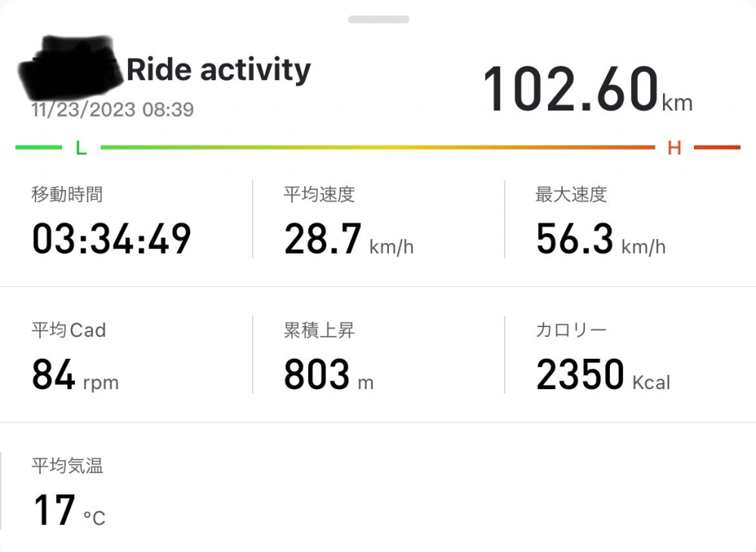Tap the 102.60 km total distance

tap(587, 90)
